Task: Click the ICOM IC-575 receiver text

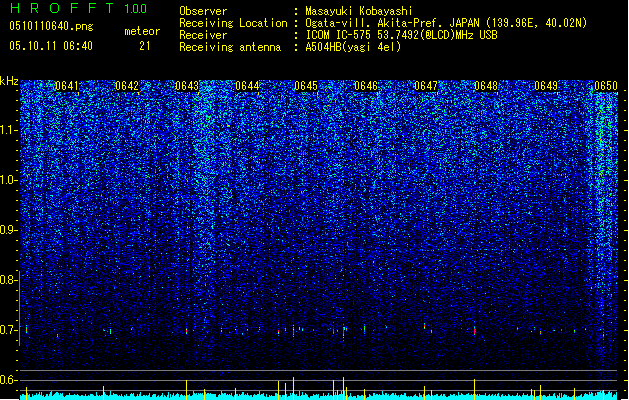Action: (401, 35)
